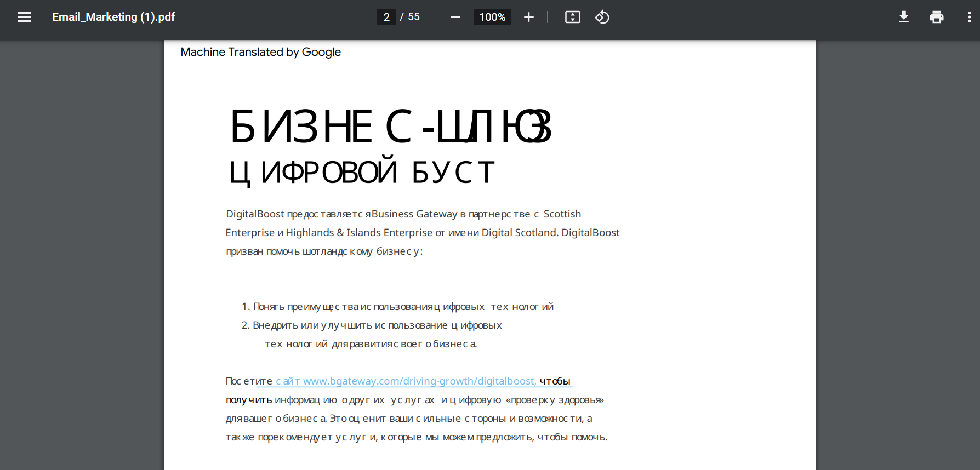The width and height of the screenshot is (980, 470).
Task: Zoom out with the minus icon
Action: tap(455, 17)
